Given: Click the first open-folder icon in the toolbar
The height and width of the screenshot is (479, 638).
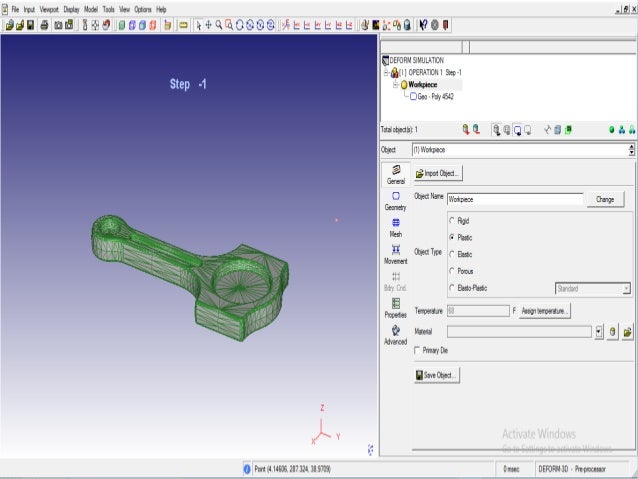Looking at the screenshot, I should click(9, 25).
